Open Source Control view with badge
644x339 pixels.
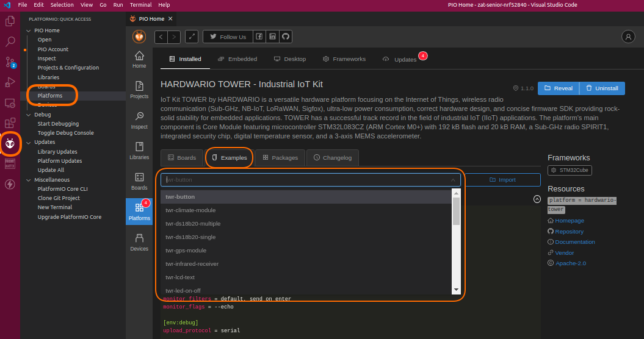pyautogui.click(x=10, y=62)
